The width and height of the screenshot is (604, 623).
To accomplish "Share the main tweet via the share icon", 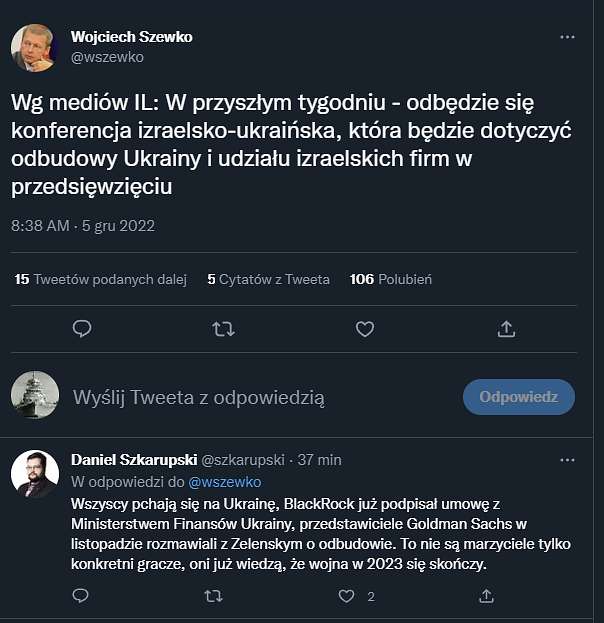I will (x=506, y=329).
